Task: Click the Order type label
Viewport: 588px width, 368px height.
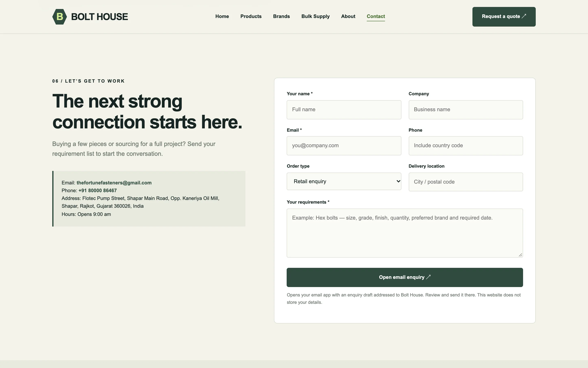Action: coord(298,166)
